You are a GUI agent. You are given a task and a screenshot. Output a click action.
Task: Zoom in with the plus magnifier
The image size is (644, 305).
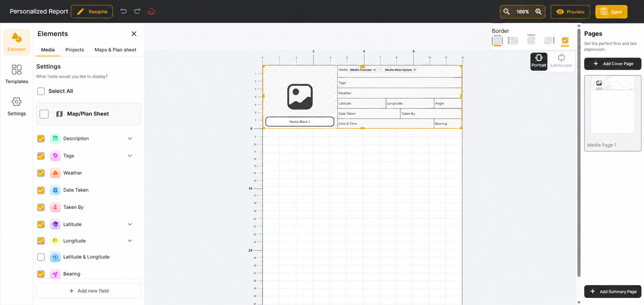tap(538, 12)
